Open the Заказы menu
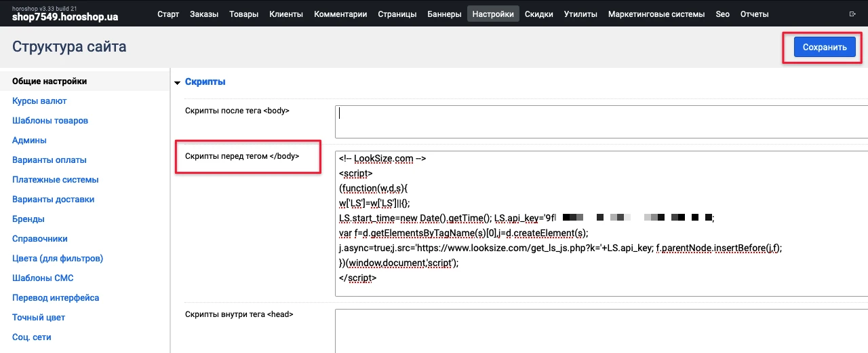868x353 pixels. click(x=204, y=14)
